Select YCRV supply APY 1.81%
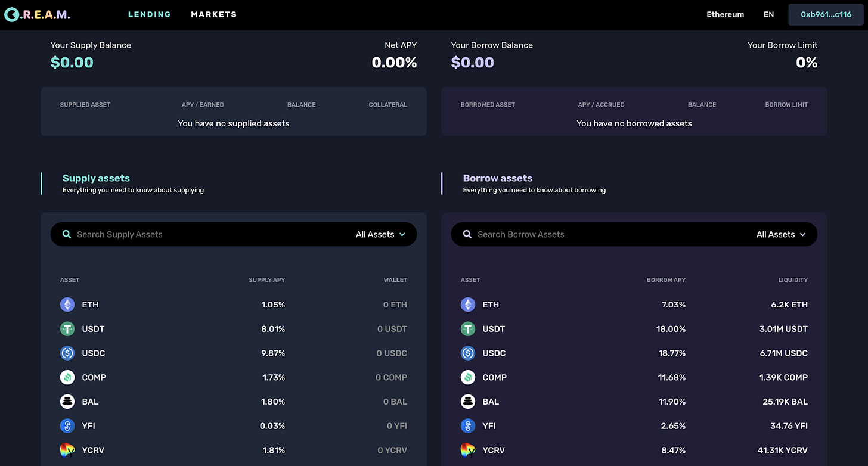868x466 pixels. (274, 451)
